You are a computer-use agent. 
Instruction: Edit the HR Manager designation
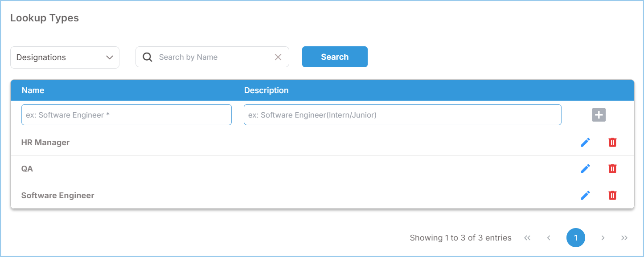(x=585, y=143)
